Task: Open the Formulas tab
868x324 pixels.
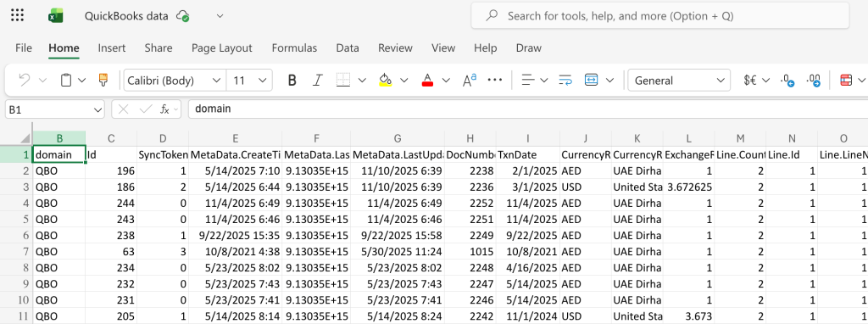Action: pyautogui.click(x=294, y=48)
